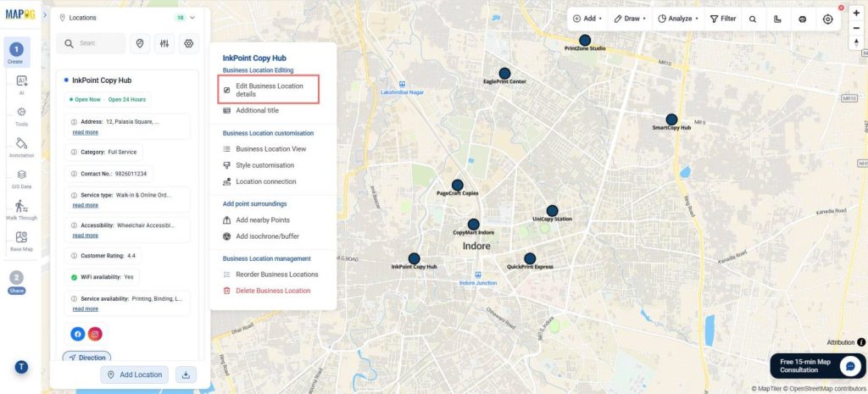The image size is (868, 394).
Task: Click the Filter button in toolbar
Action: (723, 19)
